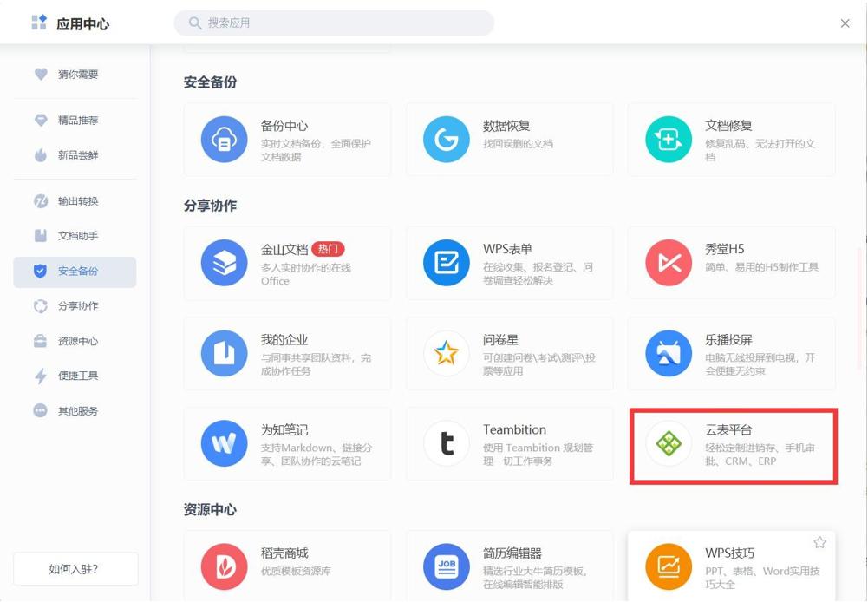Click the 问卷星 title text
This screenshot has height=602, width=868.
click(500, 339)
